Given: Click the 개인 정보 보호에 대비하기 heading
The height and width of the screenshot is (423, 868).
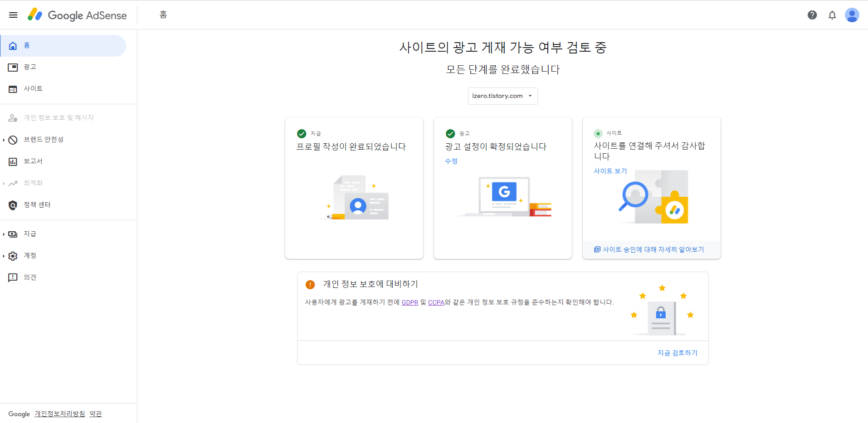Looking at the screenshot, I should 371,284.
